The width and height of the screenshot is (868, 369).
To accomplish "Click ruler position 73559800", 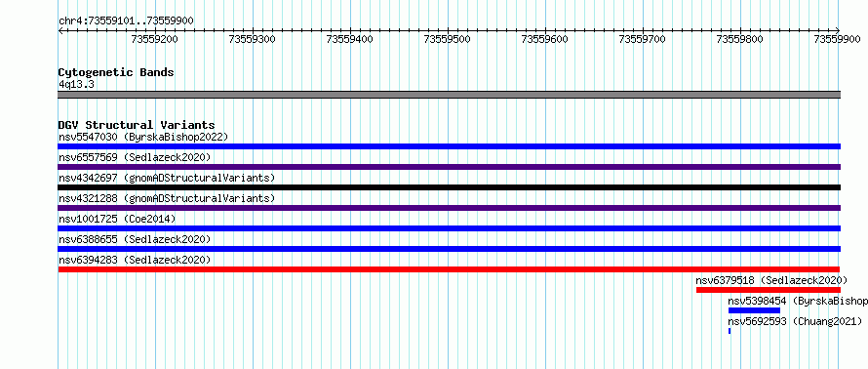I will [x=740, y=39].
